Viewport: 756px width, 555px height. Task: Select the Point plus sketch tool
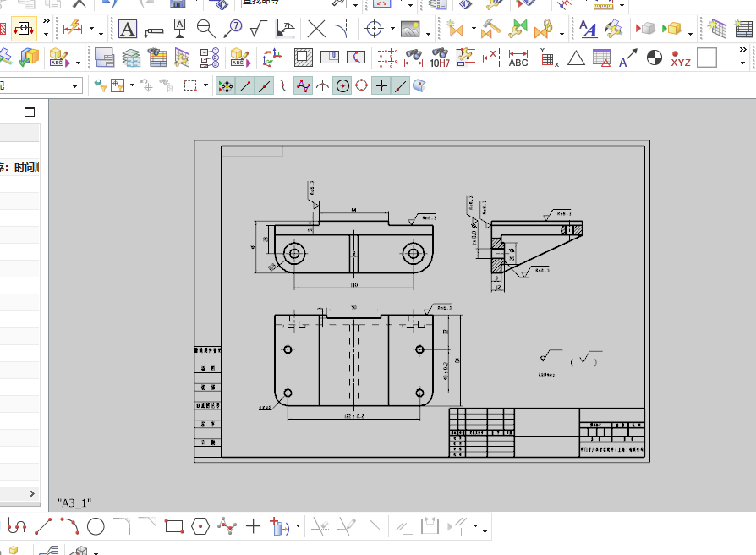tap(253, 526)
